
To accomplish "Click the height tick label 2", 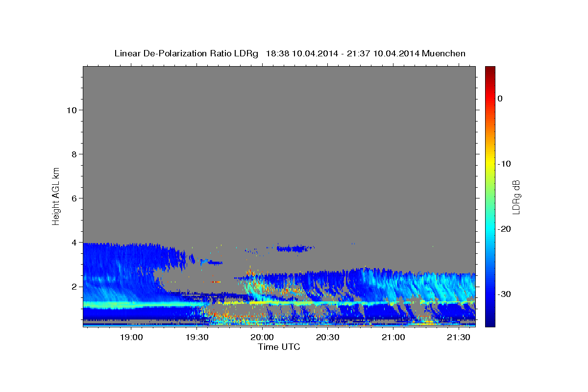I will click(73, 286).
